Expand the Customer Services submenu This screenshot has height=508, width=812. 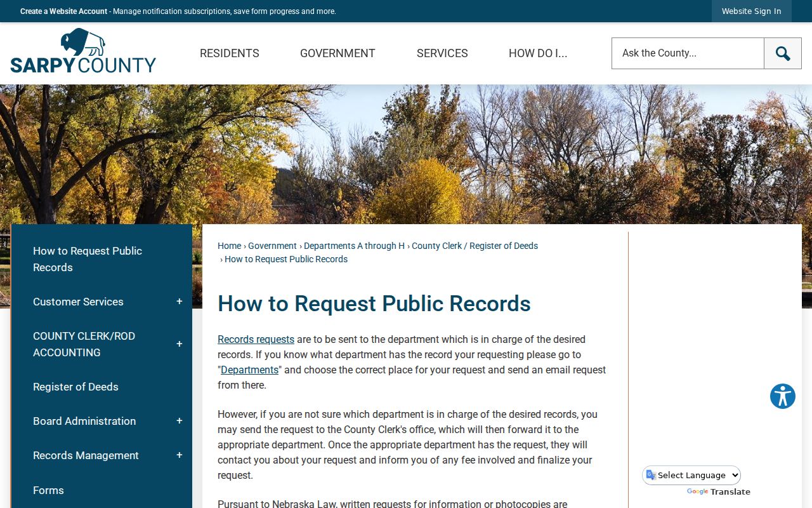[x=180, y=302]
